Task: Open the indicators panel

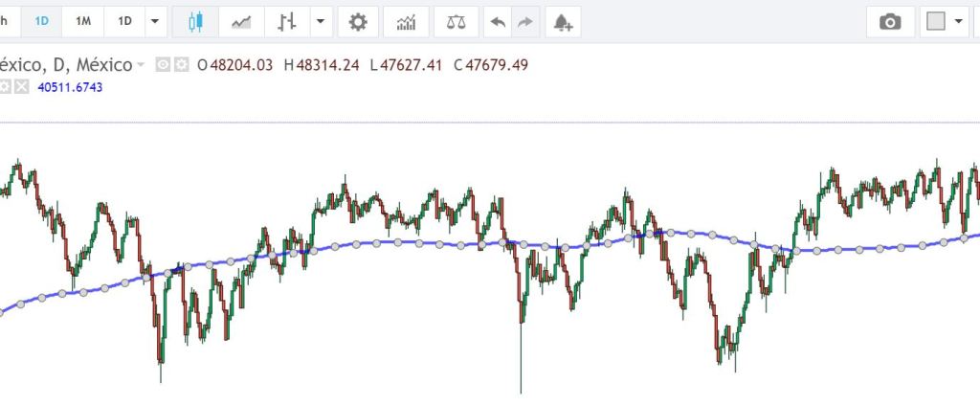Action: pyautogui.click(x=407, y=21)
